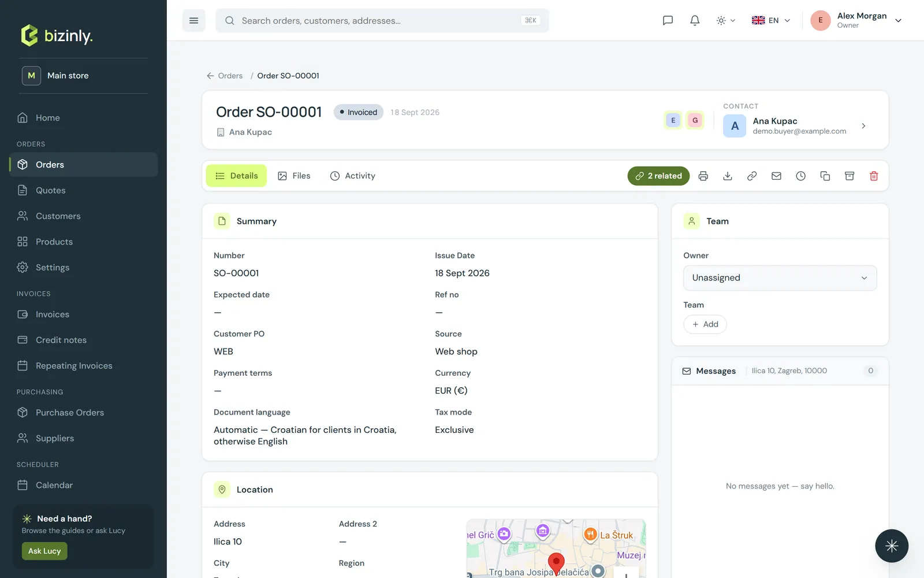This screenshot has height=578, width=924.
Task: Click the map location thumbnail
Action: pos(556,548)
